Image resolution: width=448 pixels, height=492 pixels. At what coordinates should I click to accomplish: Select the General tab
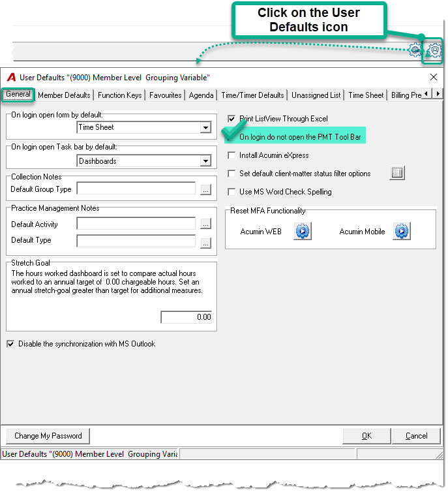[18, 94]
